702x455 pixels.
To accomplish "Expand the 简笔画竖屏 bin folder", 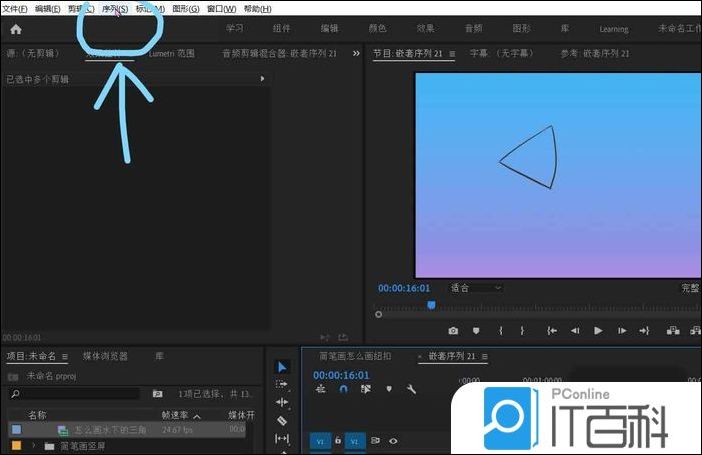I will pyautogui.click(x=33, y=446).
